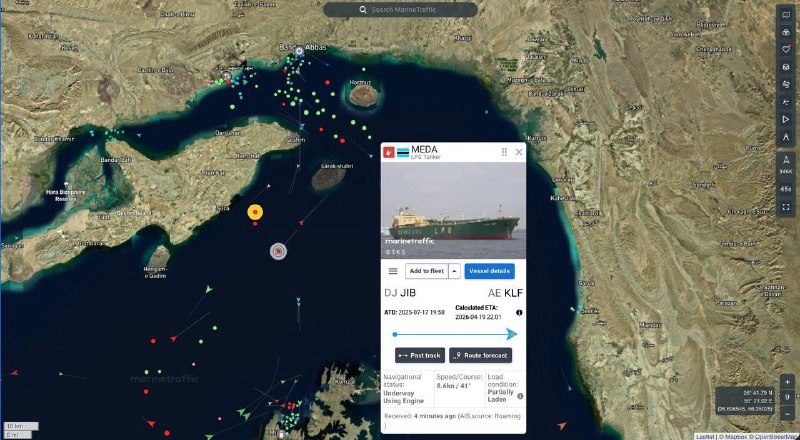Click the red LPG tanker type icon

tap(389, 152)
